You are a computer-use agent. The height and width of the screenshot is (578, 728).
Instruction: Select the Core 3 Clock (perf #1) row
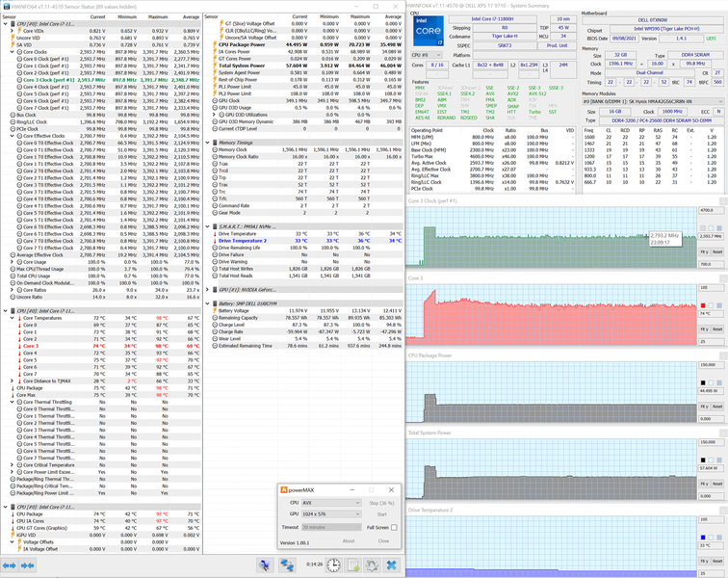pyautogui.click(x=101, y=80)
